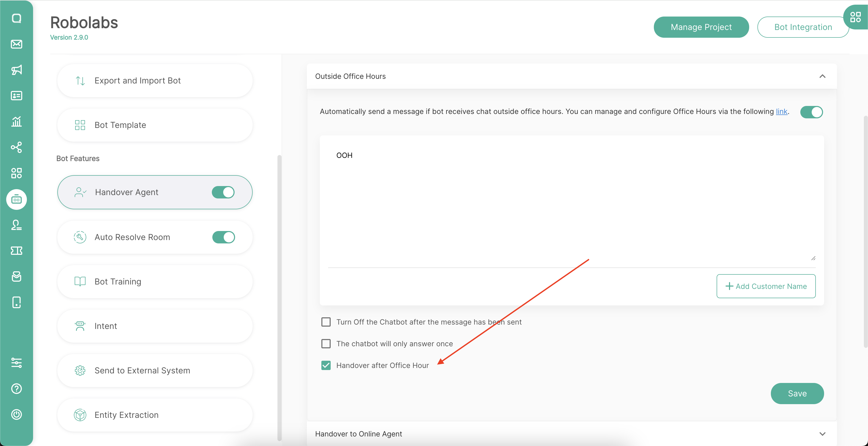The image size is (868, 446).
Task: Click the logout power icon
Action: point(16,414)
